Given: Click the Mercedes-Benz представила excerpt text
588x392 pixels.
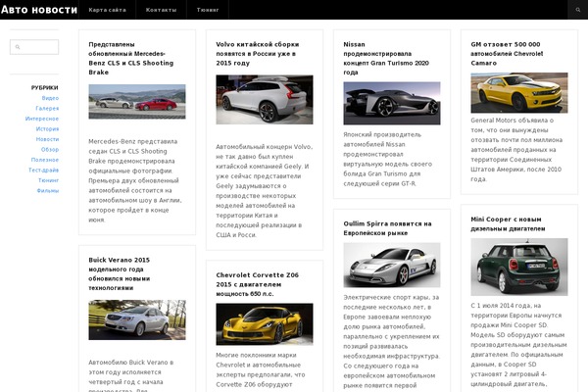Looking at the screenshot, I should pos(135,180).
